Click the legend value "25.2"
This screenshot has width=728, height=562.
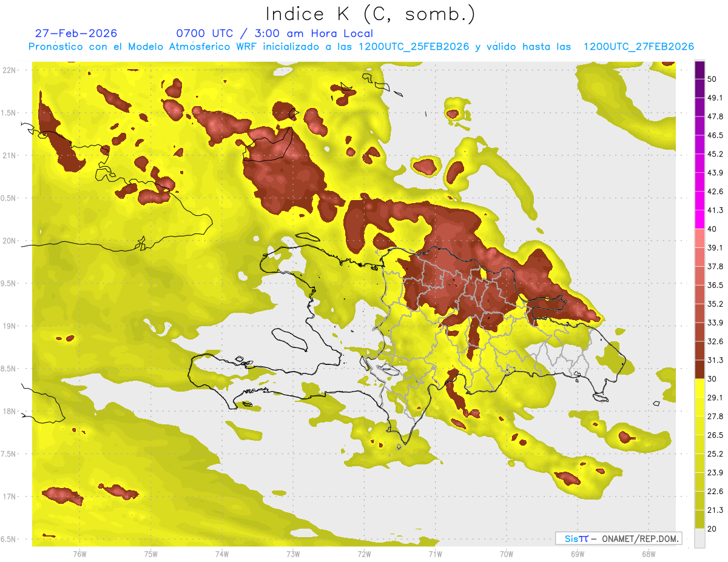(715, 454)
